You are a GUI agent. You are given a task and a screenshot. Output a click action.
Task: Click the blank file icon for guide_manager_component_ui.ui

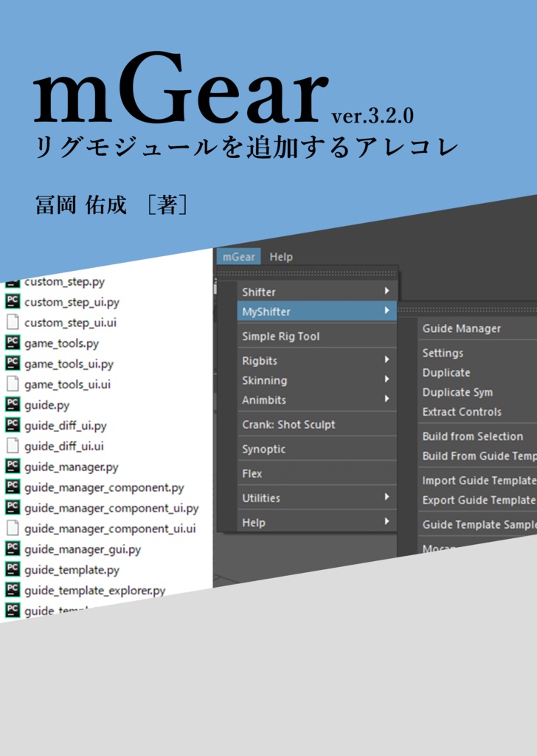[13, 529]
